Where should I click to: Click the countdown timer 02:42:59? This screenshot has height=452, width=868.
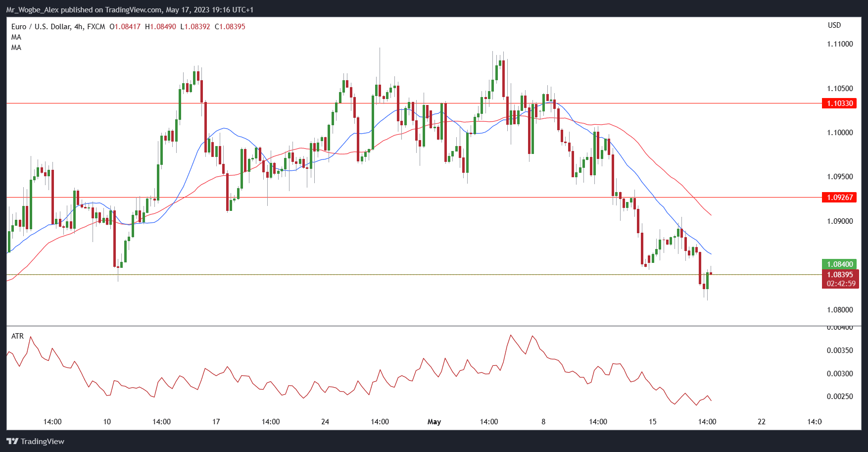point(840,284)
